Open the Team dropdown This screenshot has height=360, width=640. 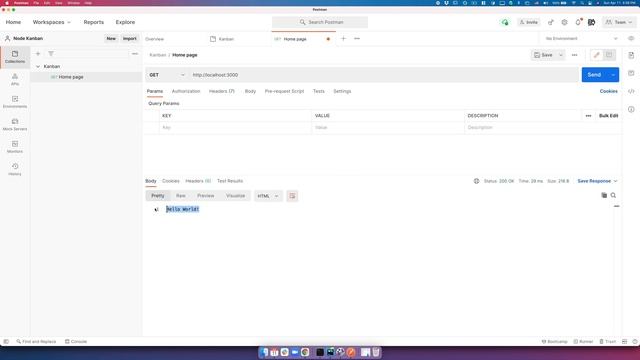[x=619, y=22]
